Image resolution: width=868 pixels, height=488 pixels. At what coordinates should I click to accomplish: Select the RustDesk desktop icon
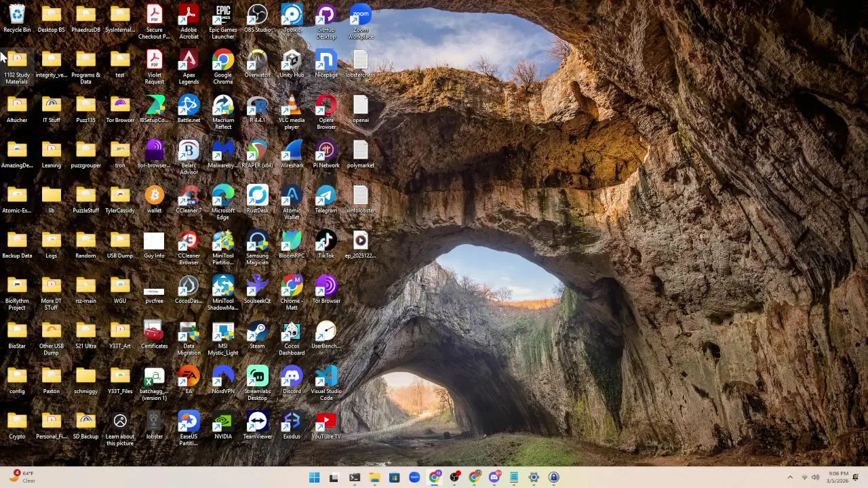point(258,200)
